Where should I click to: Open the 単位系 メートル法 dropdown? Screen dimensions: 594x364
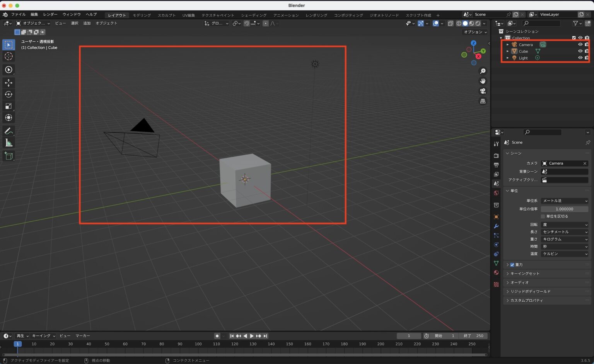click(564, 201)
